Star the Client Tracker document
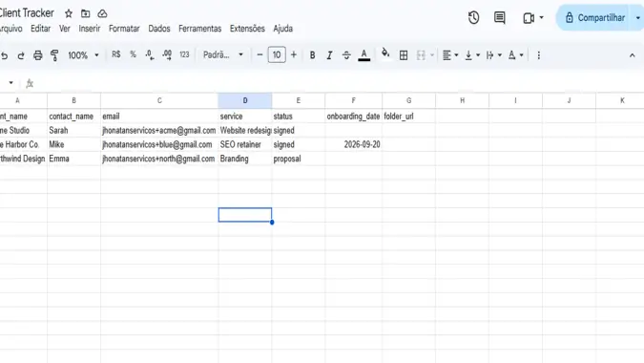Image resolution: width=644 pixels, height=363 pixels. coord(69,13)
